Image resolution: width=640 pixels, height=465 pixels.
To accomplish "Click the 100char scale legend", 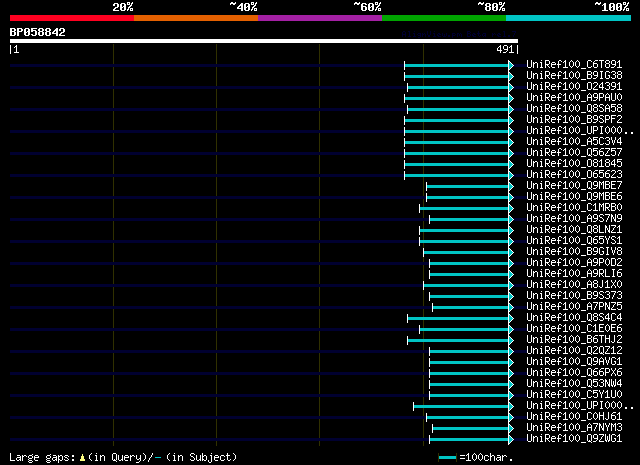I will (476, 457).
